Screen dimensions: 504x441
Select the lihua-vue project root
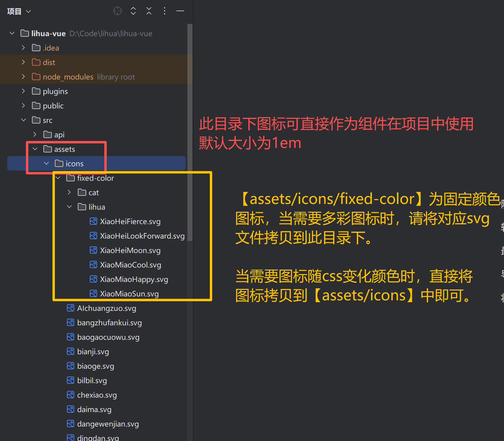coord(48,33)
